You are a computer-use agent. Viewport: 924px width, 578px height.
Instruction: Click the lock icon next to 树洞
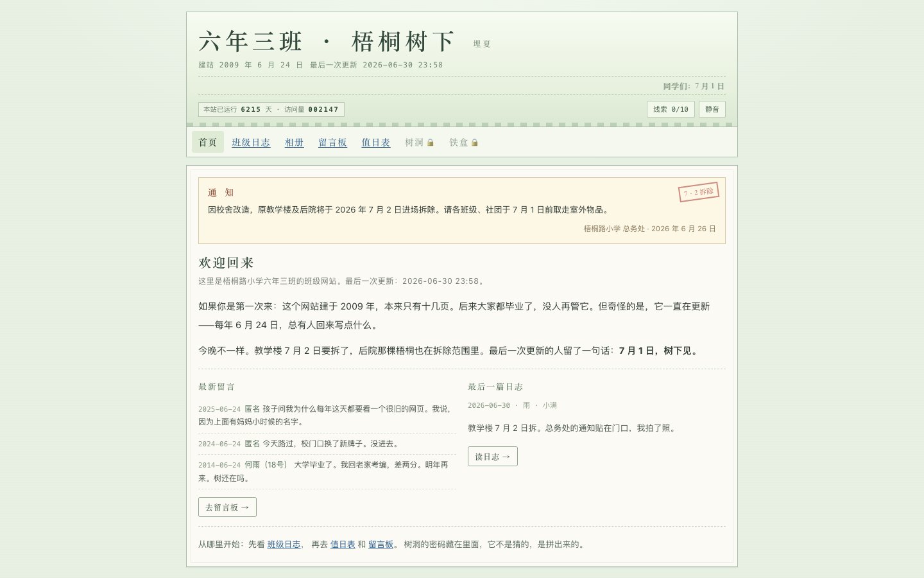pyautogui.click(x=431, y=143)
